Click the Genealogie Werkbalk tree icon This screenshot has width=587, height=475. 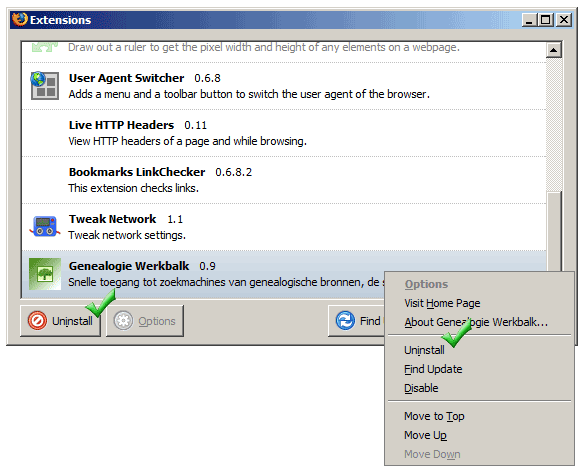pyautogui.click(x=45, y=274)
